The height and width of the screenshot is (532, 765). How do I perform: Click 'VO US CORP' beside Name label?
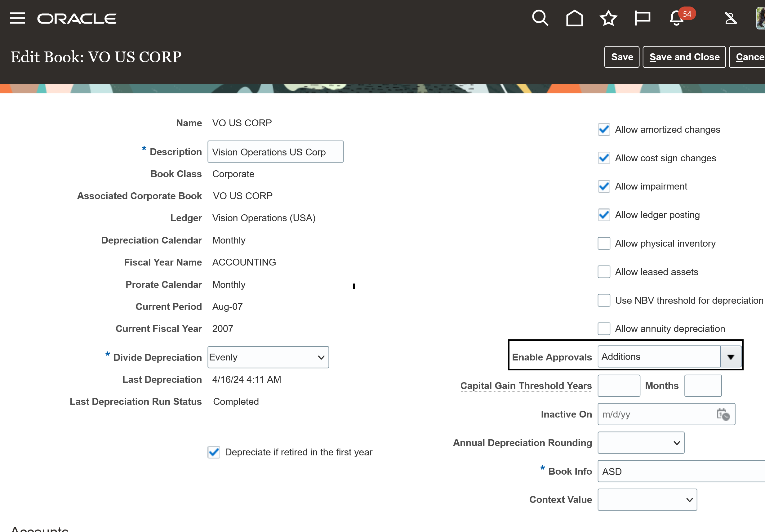(242, 123)
